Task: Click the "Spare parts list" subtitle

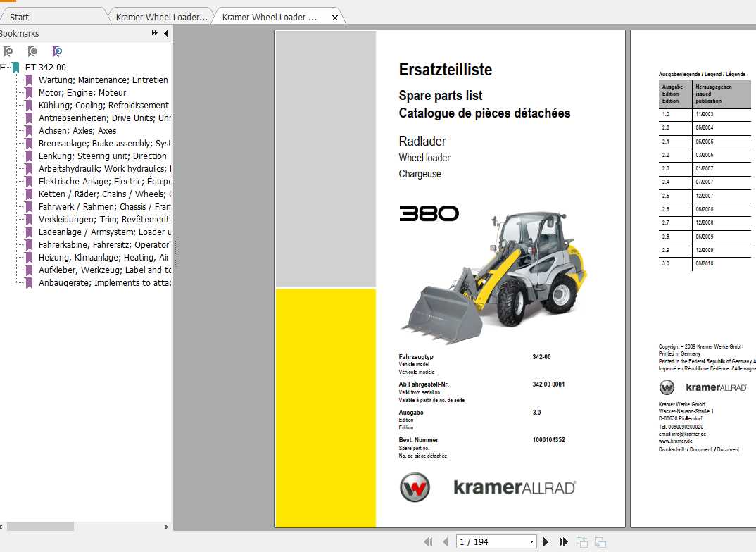Action: point(441,96)
